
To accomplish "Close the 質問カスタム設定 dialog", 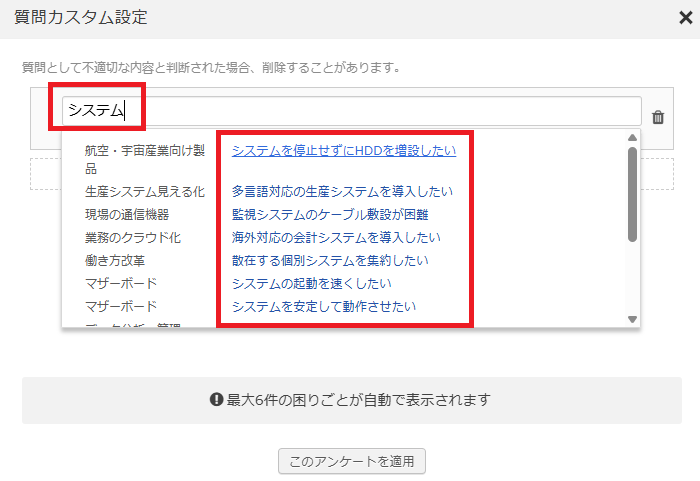I will 683,17.
